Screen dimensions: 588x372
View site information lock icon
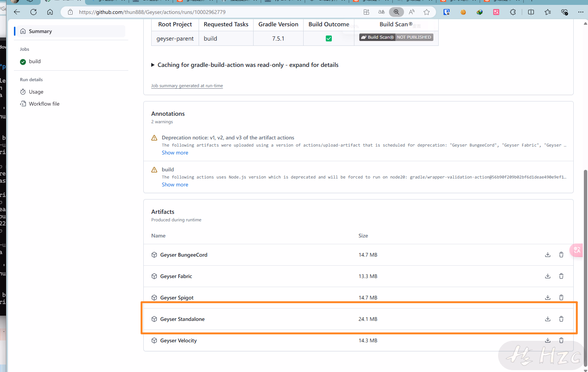pos(70,12)
